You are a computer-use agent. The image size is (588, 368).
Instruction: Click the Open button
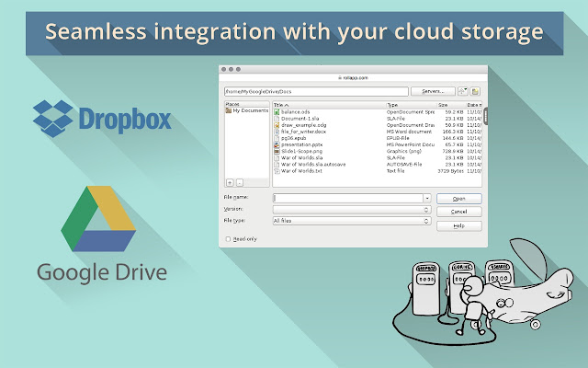click(459, 199)
